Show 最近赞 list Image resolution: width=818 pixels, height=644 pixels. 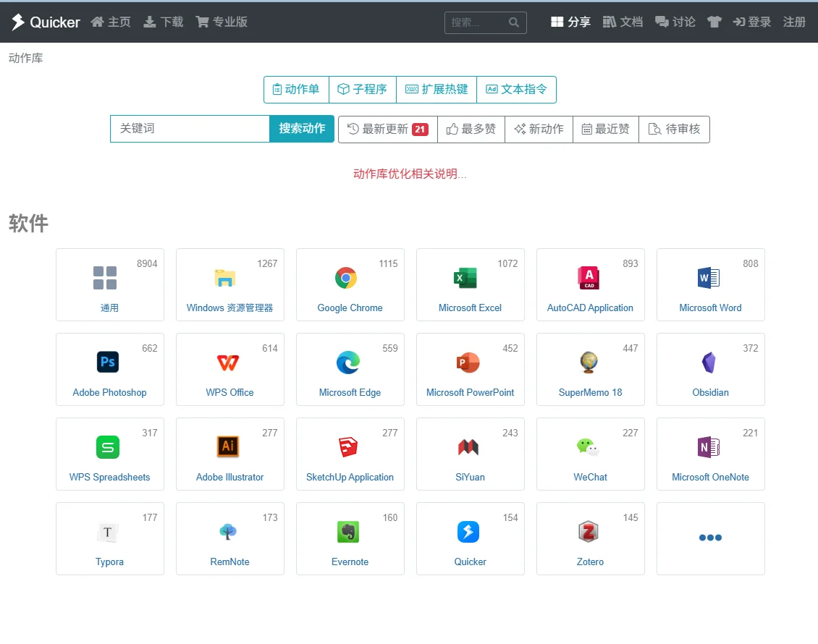click(606, 130)
